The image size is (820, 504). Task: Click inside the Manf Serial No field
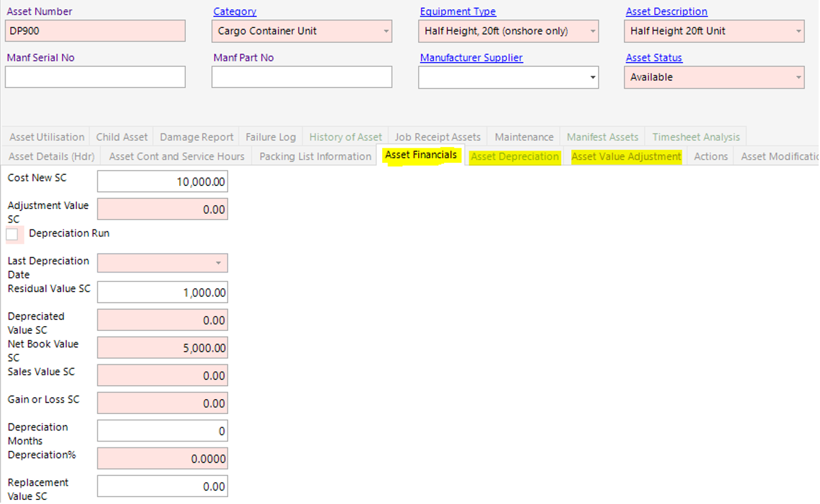click(95, 77)
